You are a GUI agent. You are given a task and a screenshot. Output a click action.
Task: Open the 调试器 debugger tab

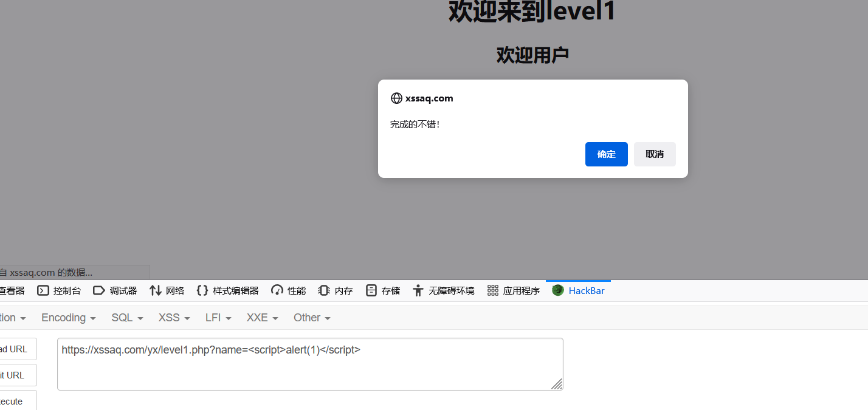coord(115,290)
